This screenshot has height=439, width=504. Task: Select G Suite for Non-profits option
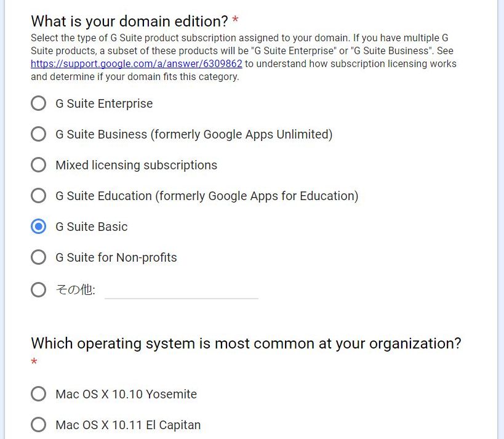(39, 257)
